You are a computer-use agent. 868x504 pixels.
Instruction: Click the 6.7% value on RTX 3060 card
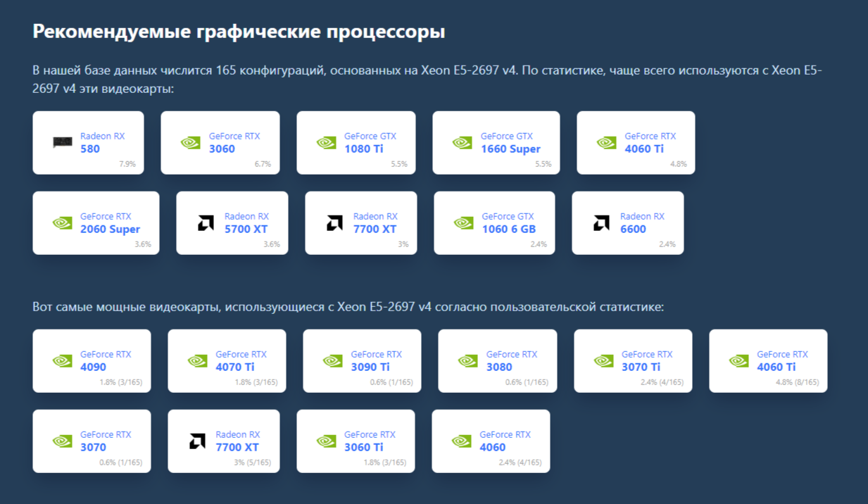pyautogui.click(x=263, y=164)
